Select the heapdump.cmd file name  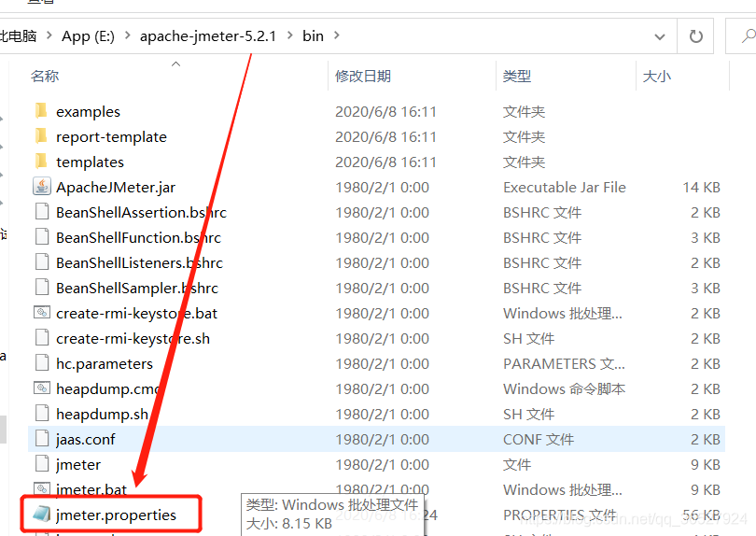pyautogui.click(x=108, y=388)
